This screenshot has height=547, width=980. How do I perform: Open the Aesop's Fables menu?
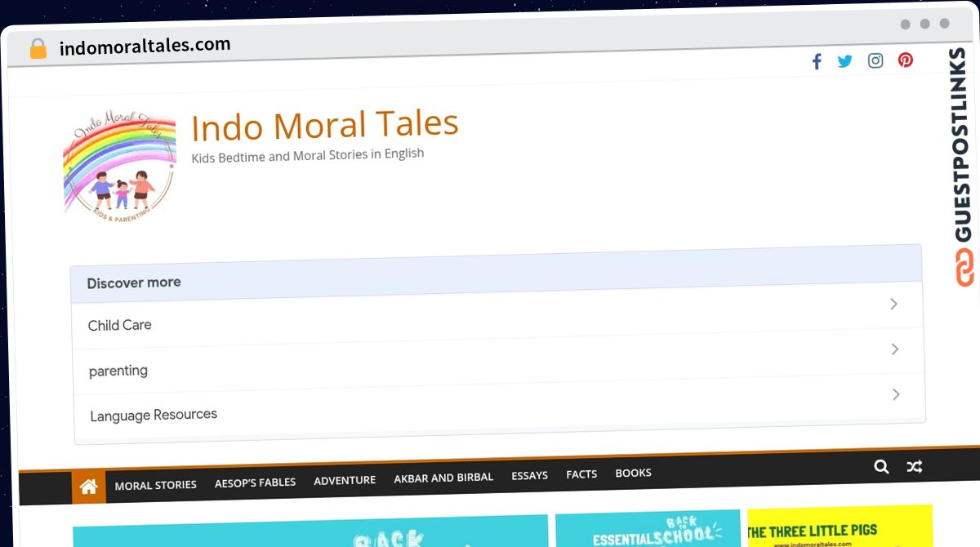click(x=255, y=483)
